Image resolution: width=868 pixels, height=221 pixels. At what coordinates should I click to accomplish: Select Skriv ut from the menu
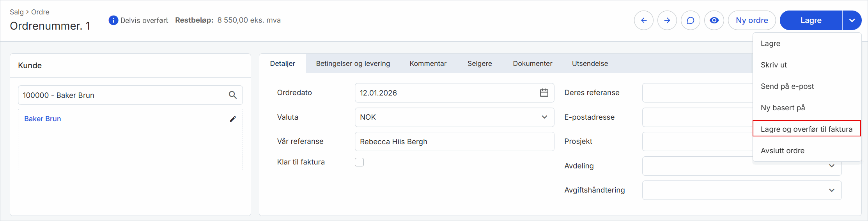click(807, 65)
